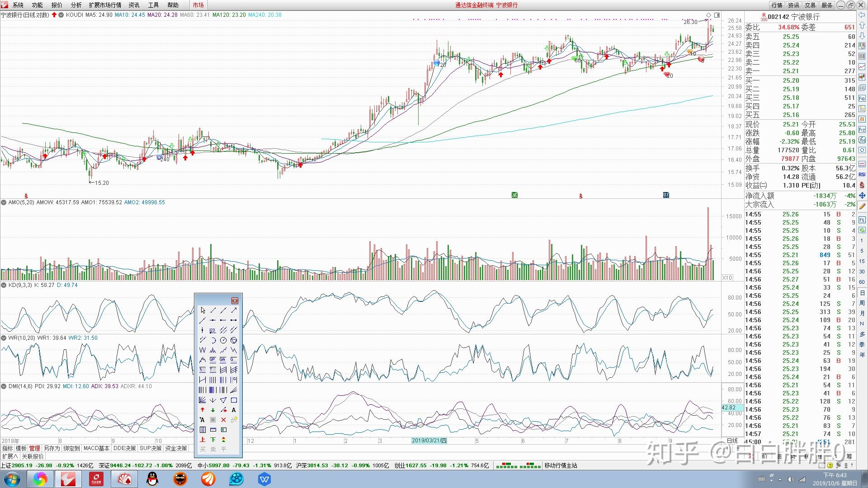Image resolution: width=868 pixels, height=488 pixels.
Task: Click the 资讯 button at top right
Action: [793, 5]
